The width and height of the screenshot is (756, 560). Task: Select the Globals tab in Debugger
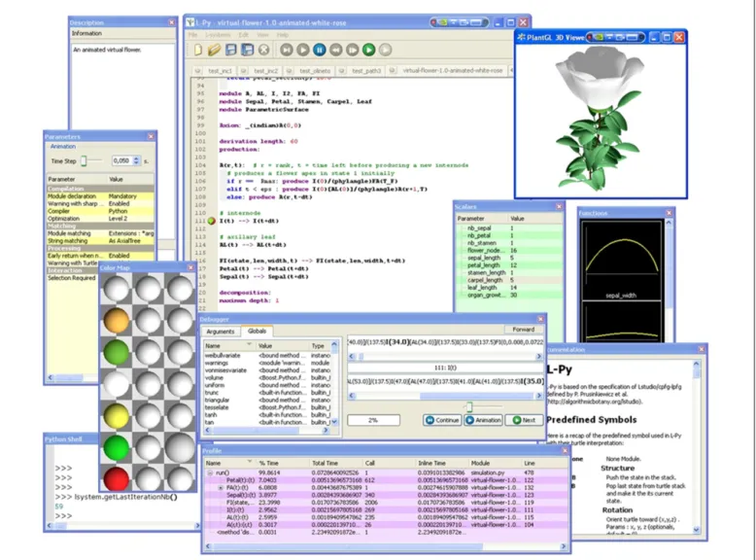point(257,331)
